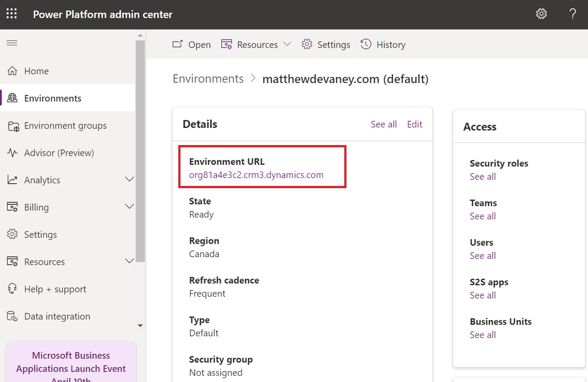
Task: Open Help + support headset icon
Action: [x=12, y=289]
